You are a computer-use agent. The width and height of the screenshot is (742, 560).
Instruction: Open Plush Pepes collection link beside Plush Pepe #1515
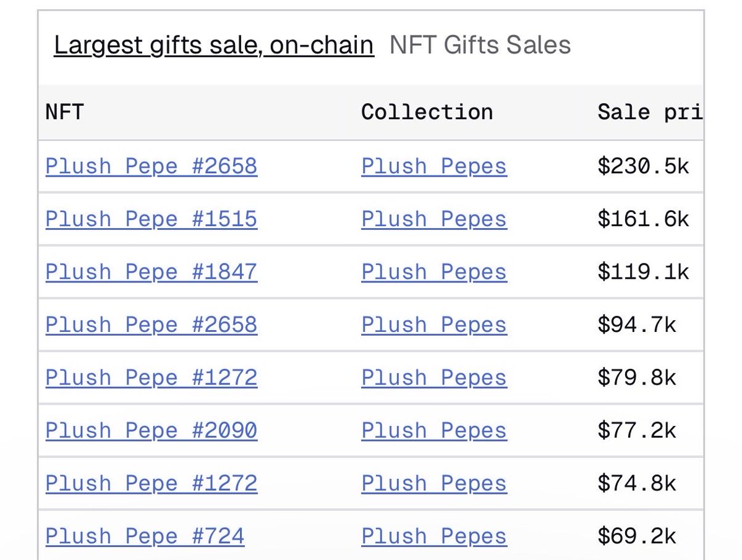tap(434, 219)
